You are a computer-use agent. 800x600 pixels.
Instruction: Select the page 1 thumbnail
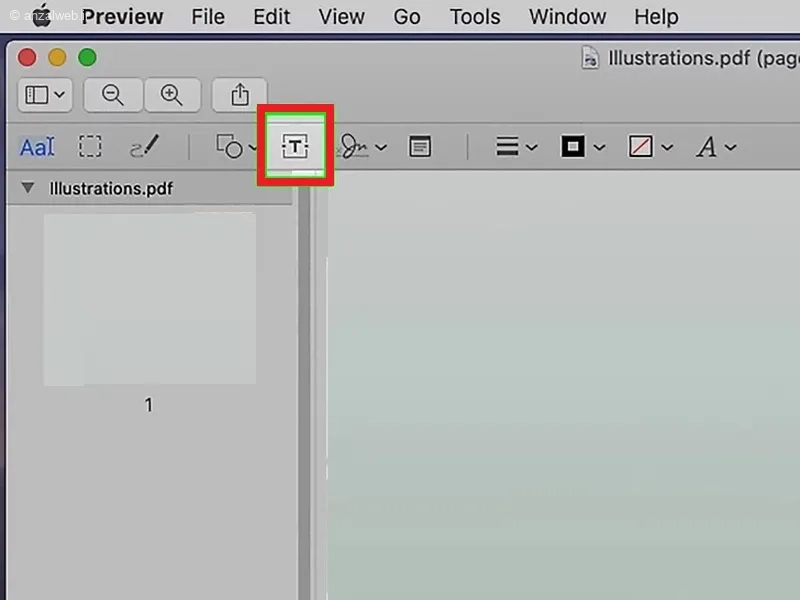149,299
